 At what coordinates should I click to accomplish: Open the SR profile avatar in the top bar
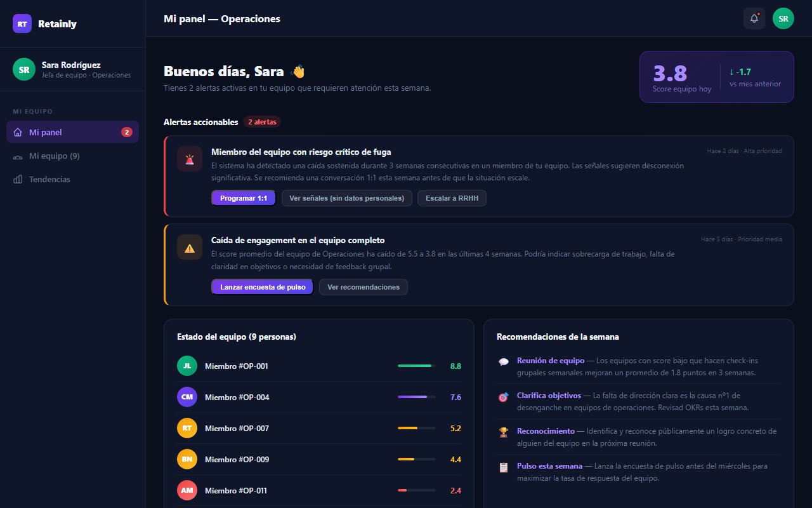tap(783, 18)
